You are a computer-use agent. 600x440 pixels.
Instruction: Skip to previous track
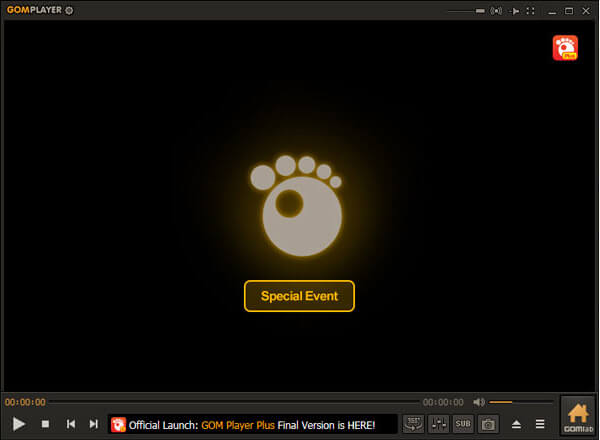tap(71, 424)
